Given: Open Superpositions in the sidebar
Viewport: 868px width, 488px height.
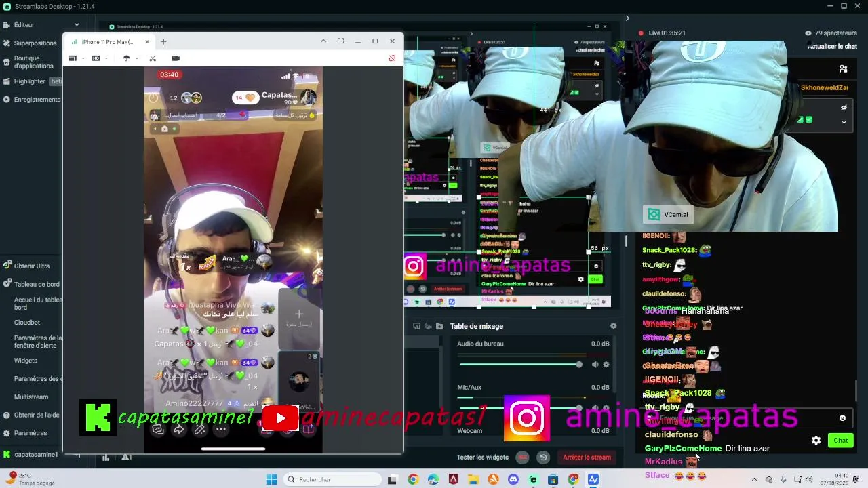Looking at the screenshot, I should (x=35, y=43).
